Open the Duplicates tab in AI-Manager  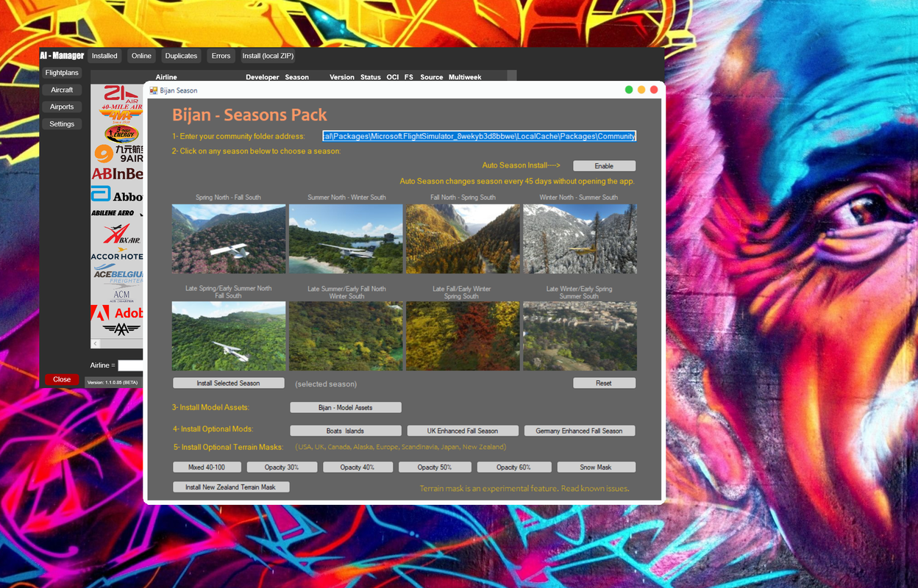181,56
